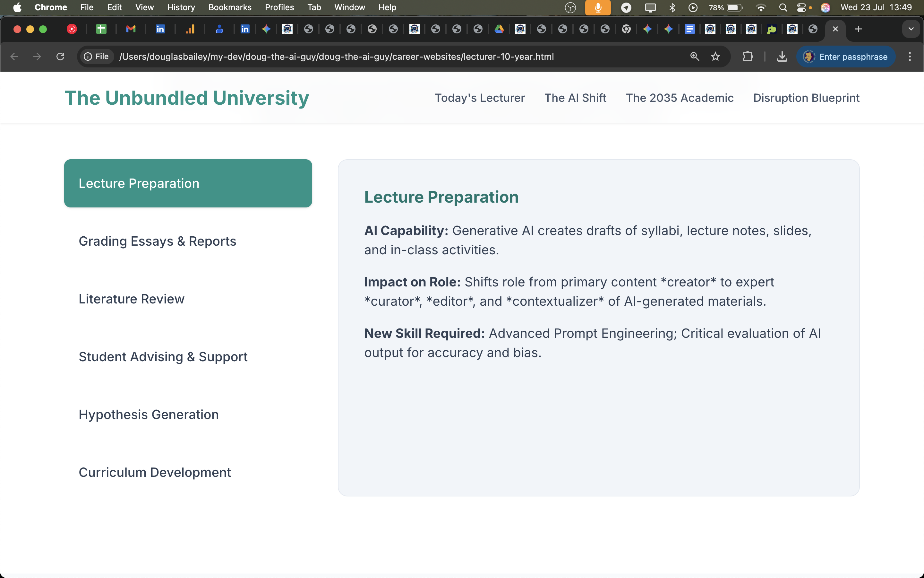Open the Siri icon in menu bar
Image resolution: width=924 pixels, height=578 pixels.
[825, 7]
